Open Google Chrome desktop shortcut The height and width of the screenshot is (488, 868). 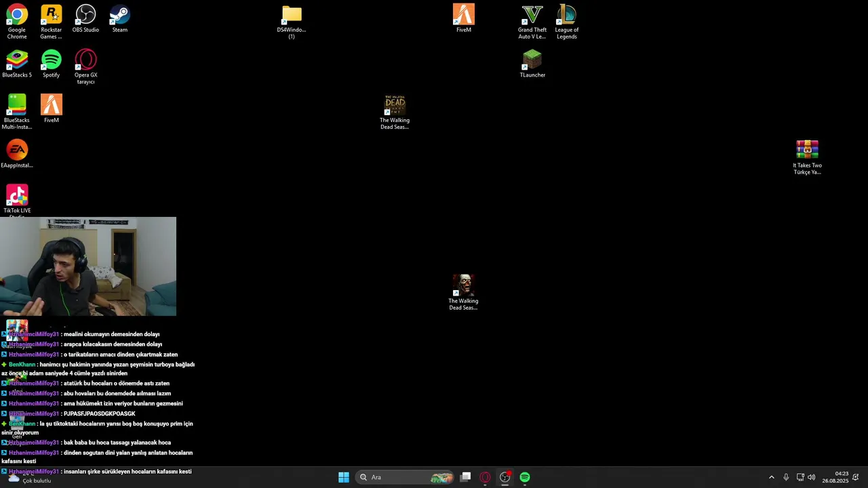click(17, 22)
